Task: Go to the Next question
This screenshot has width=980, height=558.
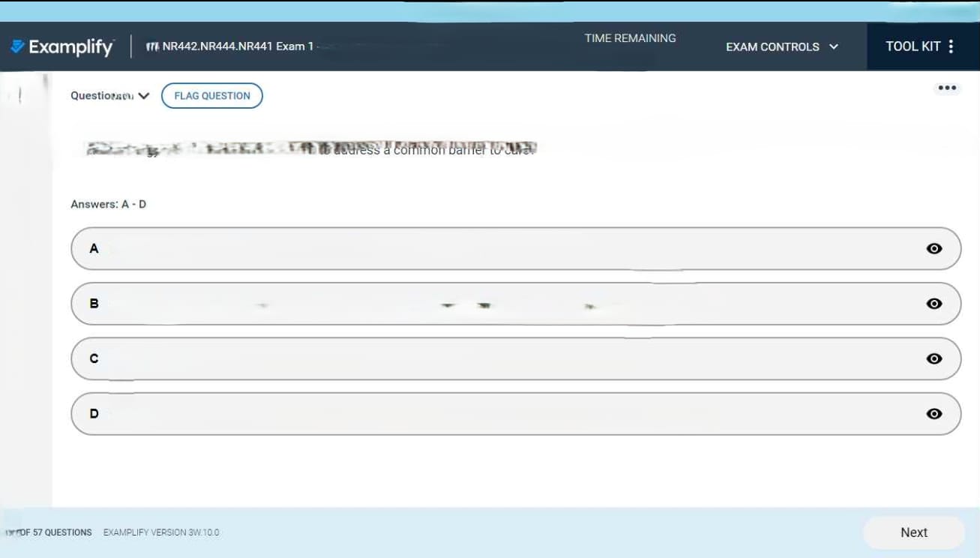Action: 913,532
